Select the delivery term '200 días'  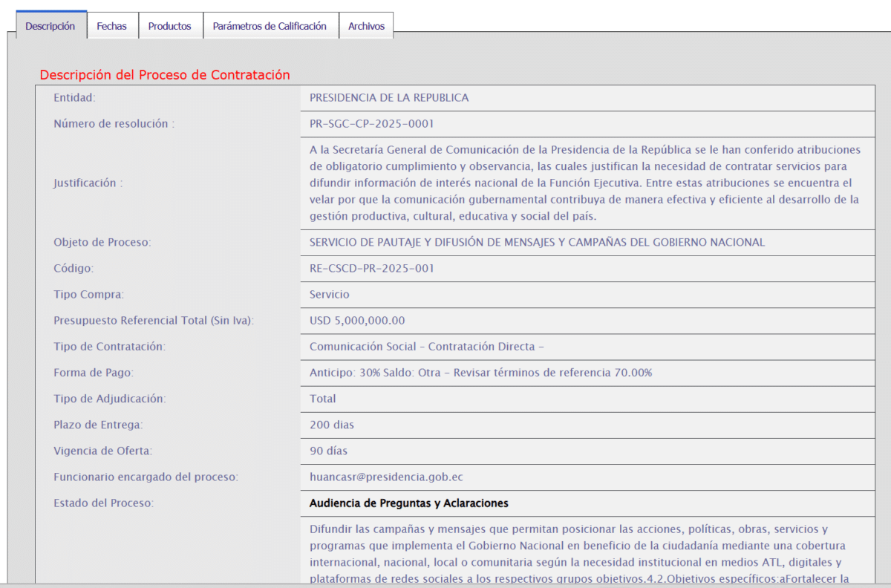coord(332,425)
